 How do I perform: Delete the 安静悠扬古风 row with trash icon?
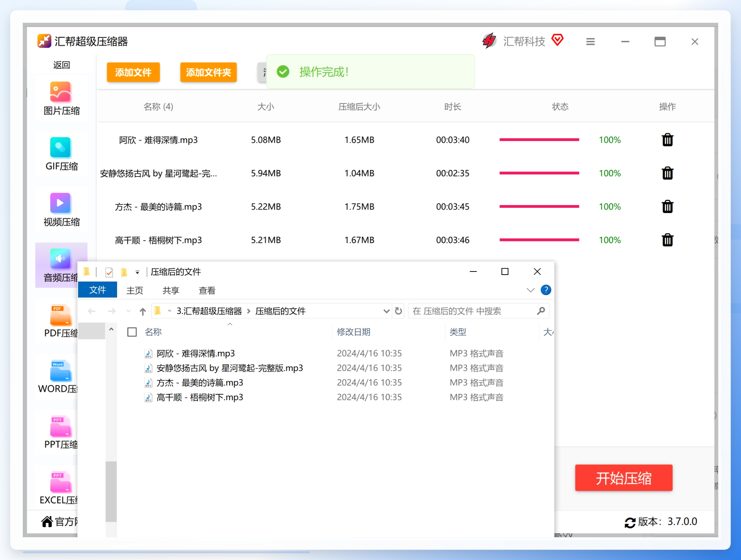tap(667, 173)
